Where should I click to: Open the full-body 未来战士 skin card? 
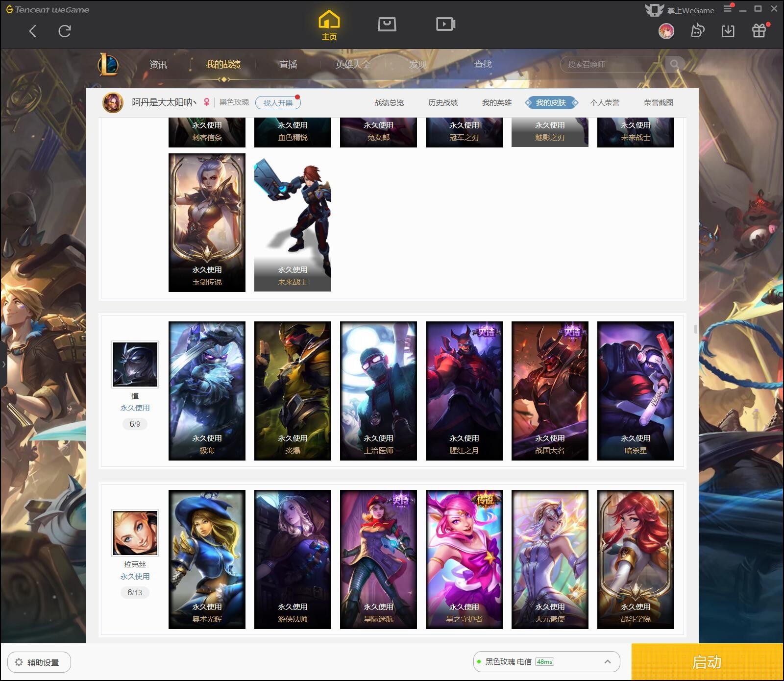pos(293,222)
